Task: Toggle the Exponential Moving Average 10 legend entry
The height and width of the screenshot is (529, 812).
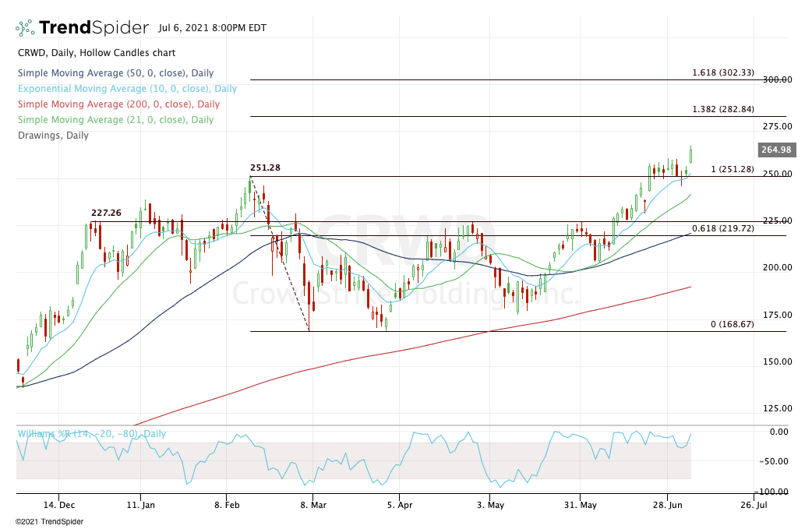Action: pos(126,89)
